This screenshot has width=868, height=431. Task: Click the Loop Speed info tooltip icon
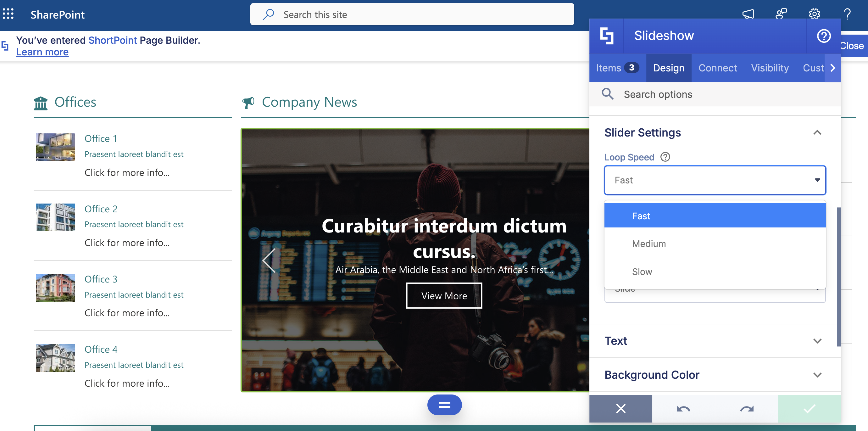coord(665,157)
